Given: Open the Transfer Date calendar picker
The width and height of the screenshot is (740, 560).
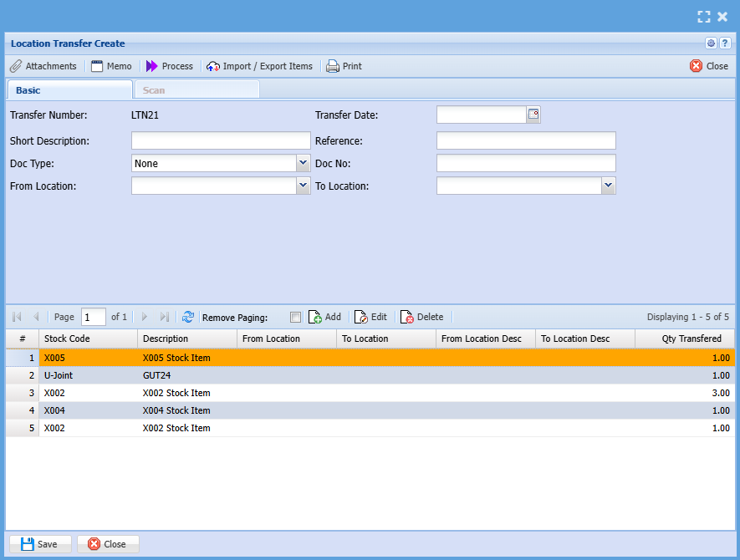Looking at the screenshot, I should click(x=533, y=115).
